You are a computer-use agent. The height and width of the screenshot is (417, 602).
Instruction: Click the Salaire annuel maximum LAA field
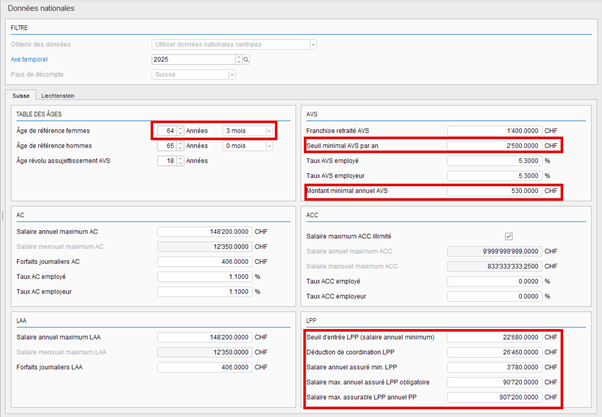pyautogui.click(x=205, y=338)
